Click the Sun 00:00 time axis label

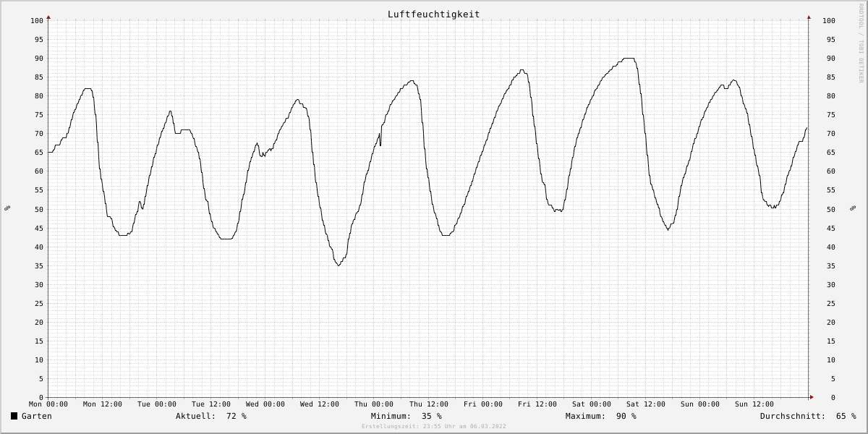tap(700, 404)
